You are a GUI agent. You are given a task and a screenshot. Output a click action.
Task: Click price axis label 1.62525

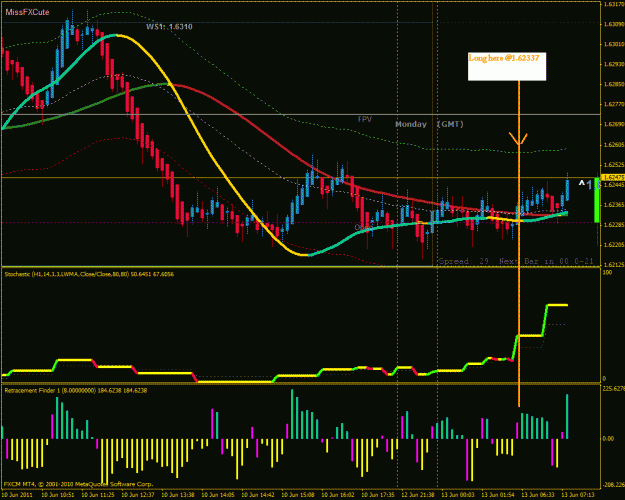pos(613,165)
